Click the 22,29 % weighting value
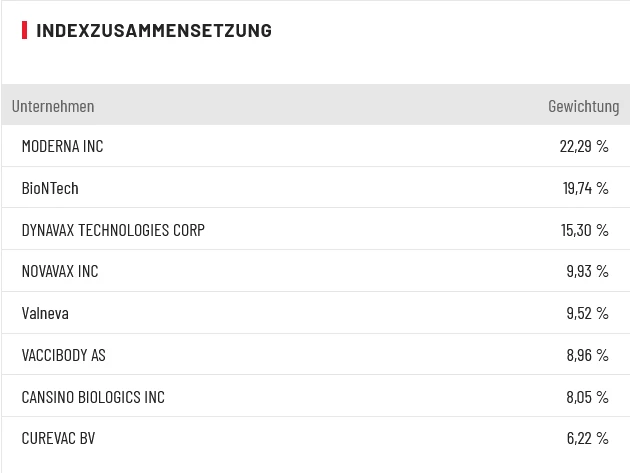630x473 pixels. click(x=584, y=146)
